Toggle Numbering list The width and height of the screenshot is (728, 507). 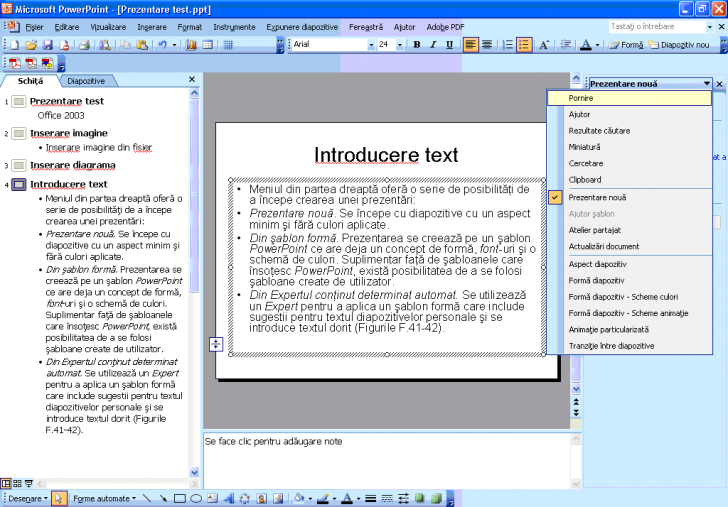coord(507,45)
